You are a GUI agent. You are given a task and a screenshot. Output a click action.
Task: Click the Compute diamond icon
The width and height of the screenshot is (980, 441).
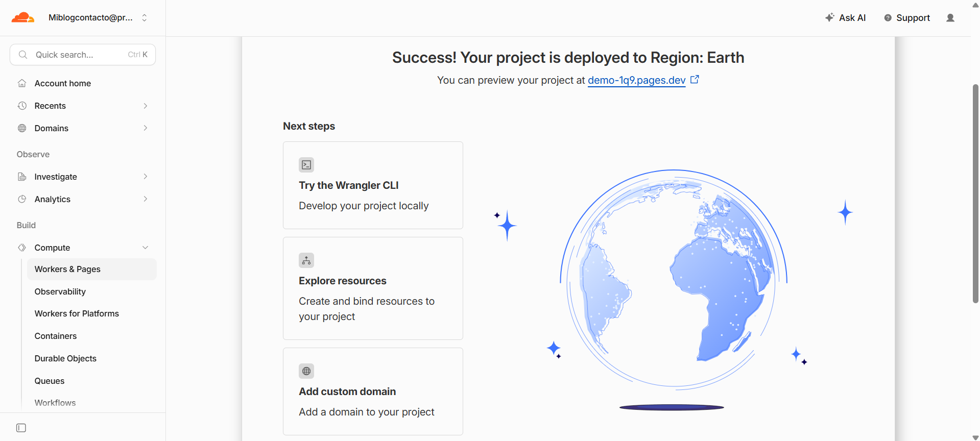point(22,248)
